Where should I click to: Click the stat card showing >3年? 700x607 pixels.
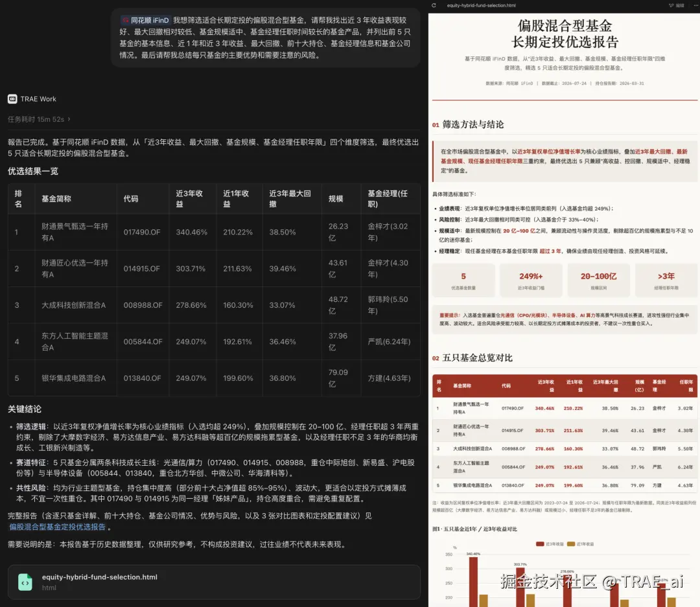(666, 281)
